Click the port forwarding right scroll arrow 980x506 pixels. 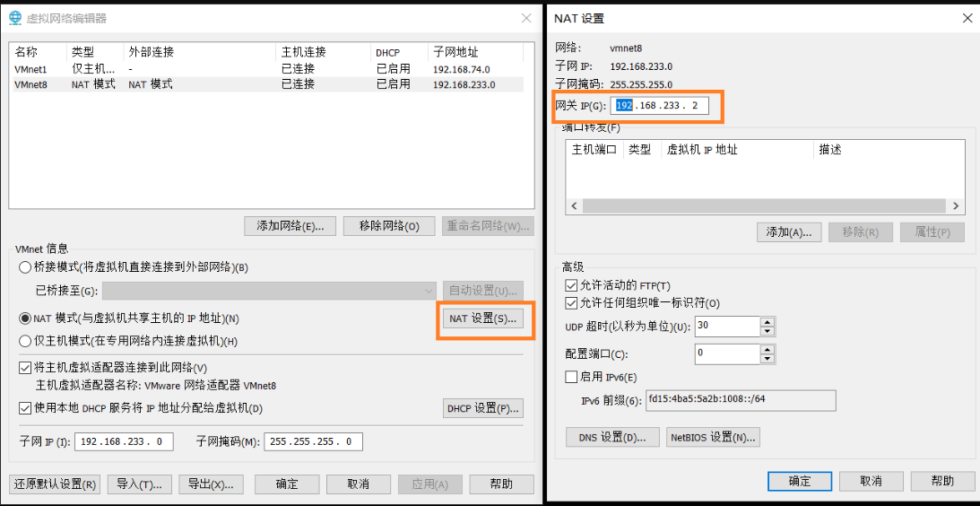point(956,205)
